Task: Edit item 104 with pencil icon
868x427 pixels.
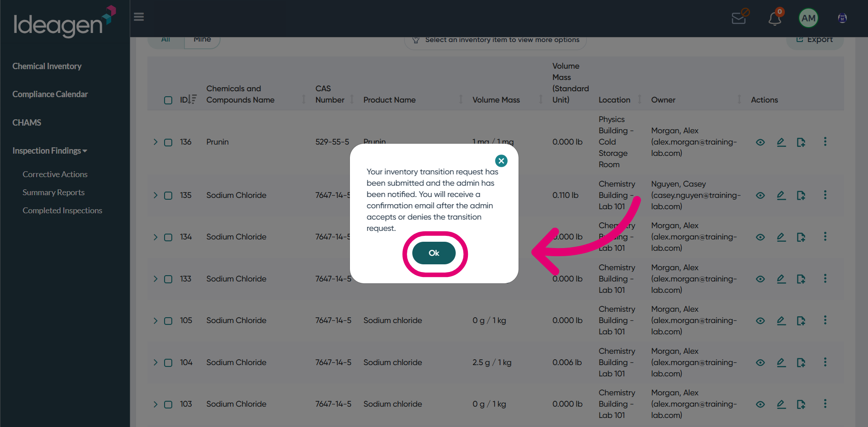Action: (x=781, y=363)
